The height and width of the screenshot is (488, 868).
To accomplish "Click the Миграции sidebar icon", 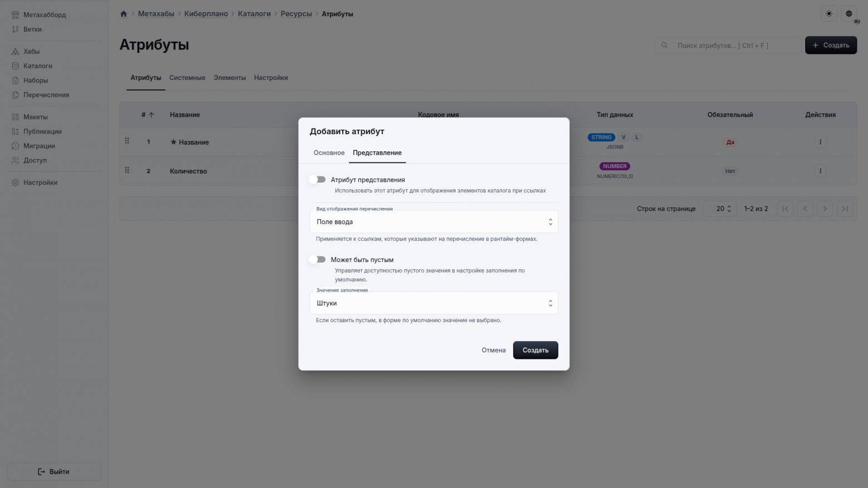I will click(16, 146).
